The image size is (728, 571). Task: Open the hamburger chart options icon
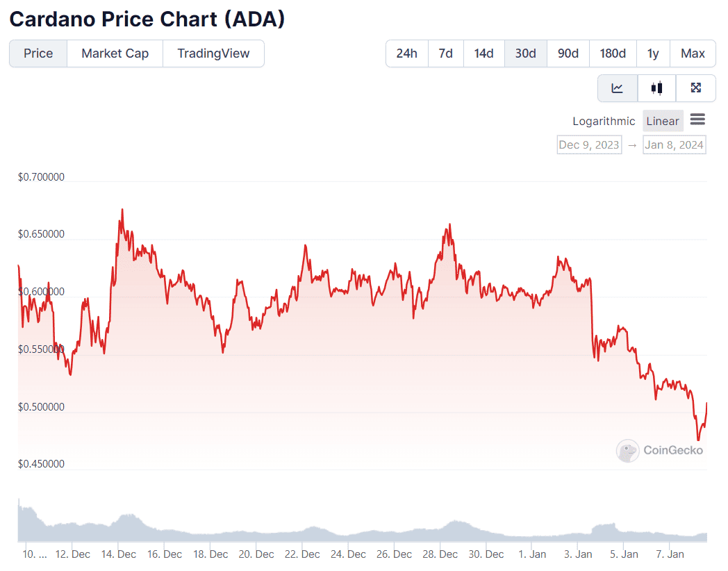coord(697,120)
